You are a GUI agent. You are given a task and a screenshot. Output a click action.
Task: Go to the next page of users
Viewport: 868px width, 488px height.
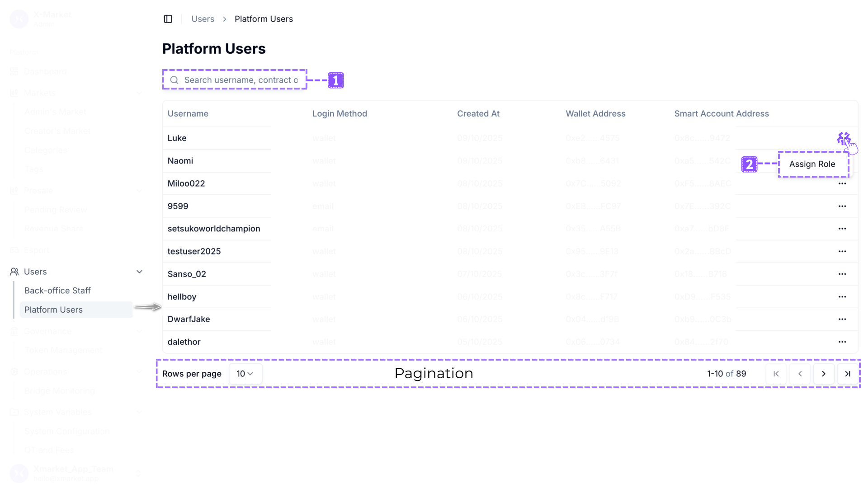824,374
